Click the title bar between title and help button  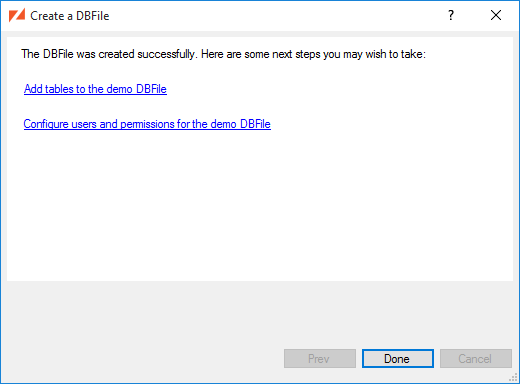(x=277, y=15)
